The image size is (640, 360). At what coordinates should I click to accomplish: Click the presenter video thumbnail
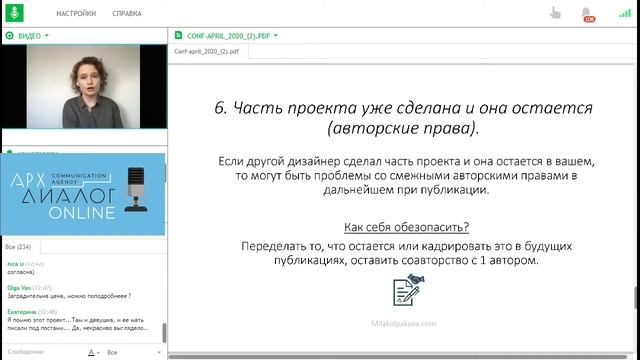pos(84,87)
